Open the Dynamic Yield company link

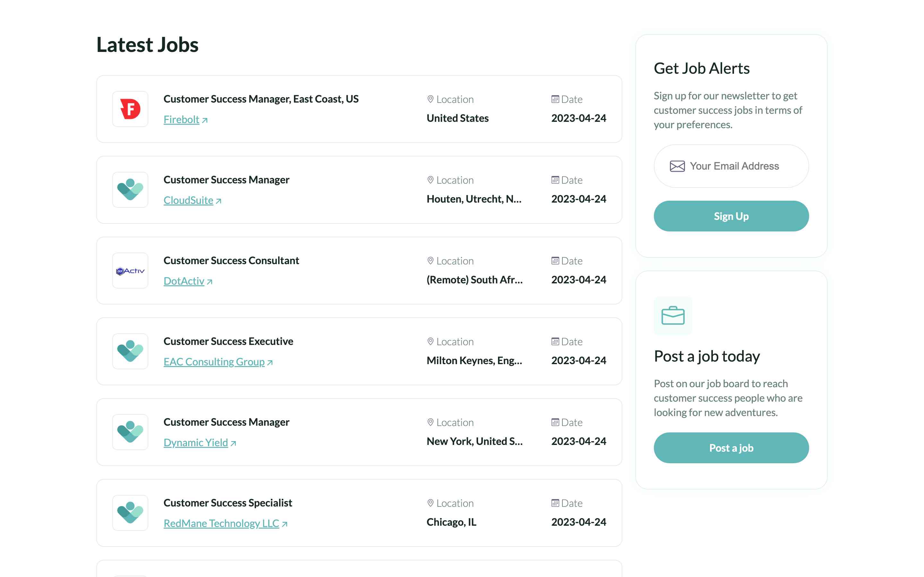(195, 442)
